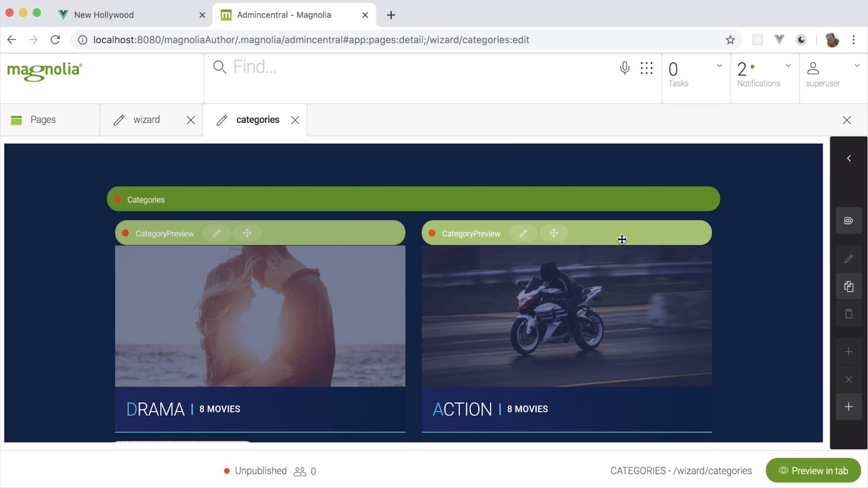Screen dimensions: 868x488
Task: Click the bottom plus add icon in sidebar
Action: [x=848, y=407]
